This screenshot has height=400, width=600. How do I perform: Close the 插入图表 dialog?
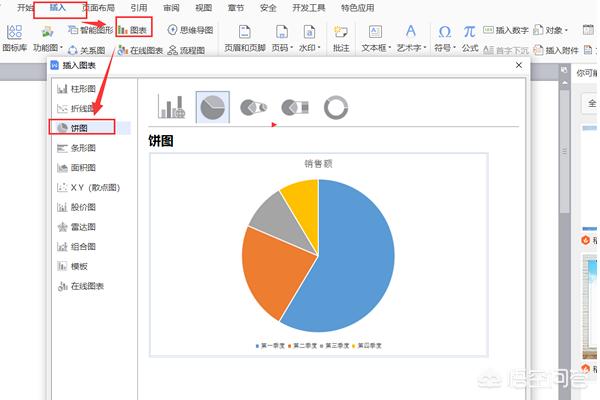coord(519,65)
